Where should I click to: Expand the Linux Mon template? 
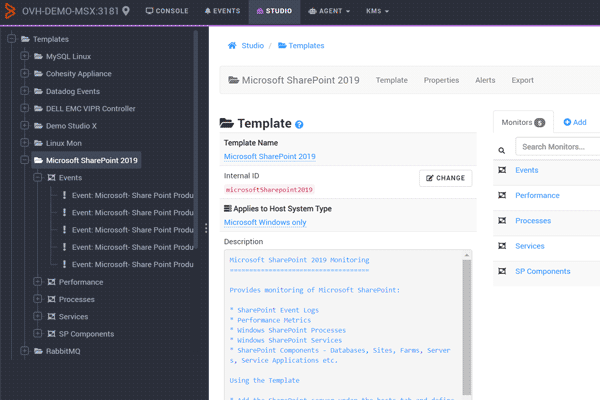pos(24,143)
